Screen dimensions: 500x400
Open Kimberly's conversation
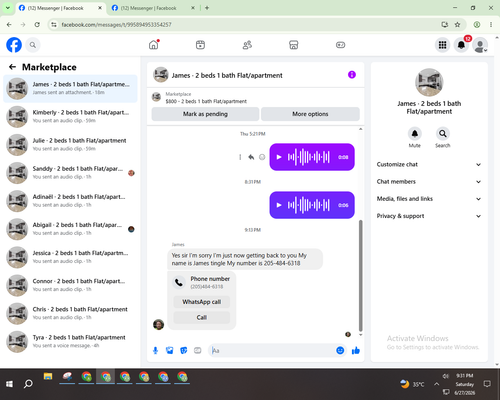click(70, 116)
